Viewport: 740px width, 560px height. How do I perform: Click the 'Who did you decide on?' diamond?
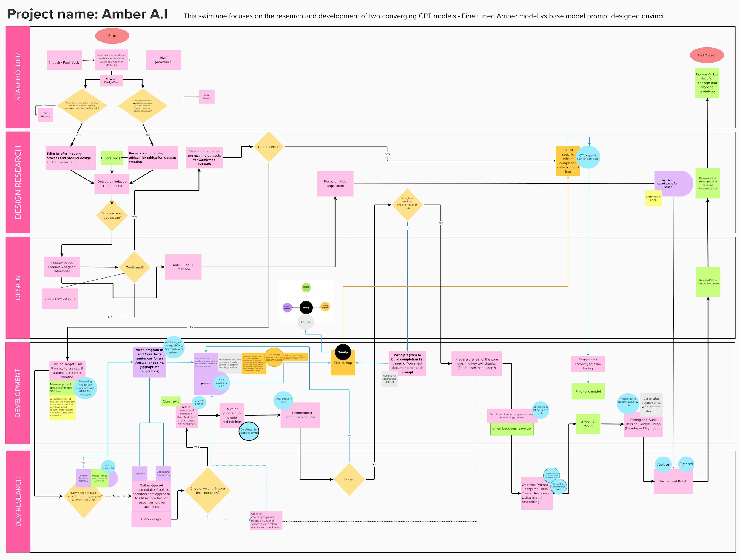pos(112,215)
